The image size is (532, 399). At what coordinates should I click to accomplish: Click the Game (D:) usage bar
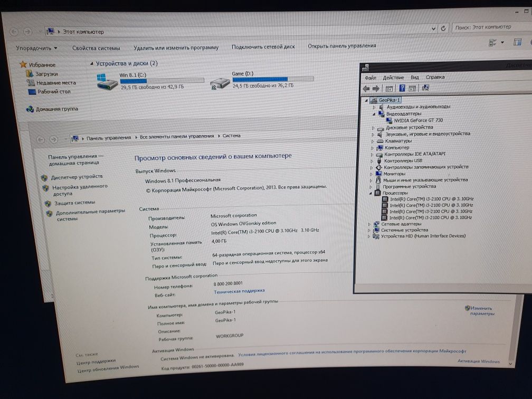[x=273, y=79]
